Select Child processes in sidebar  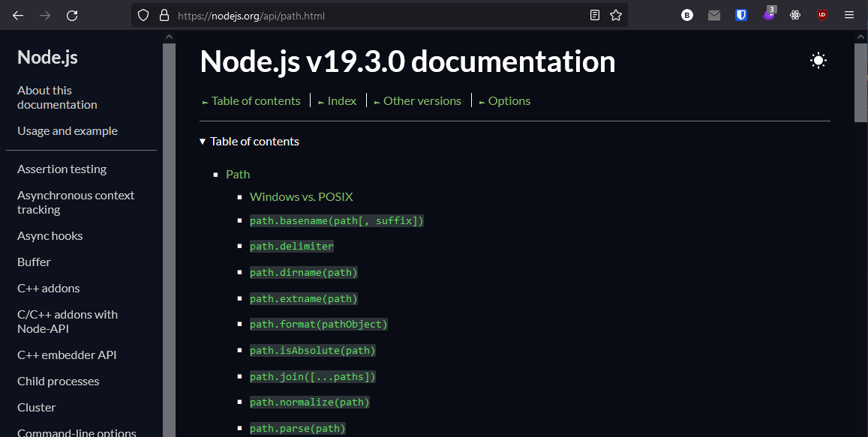(58, 381)
